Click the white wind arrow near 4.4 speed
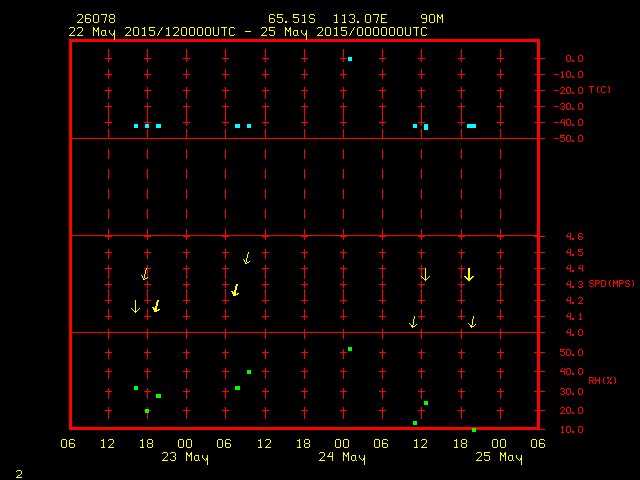 pos(425,274)
